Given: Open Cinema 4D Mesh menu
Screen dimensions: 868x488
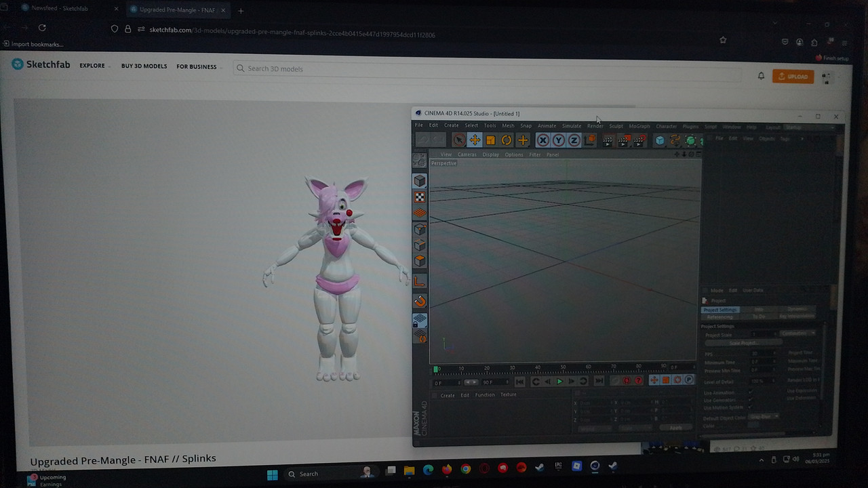Looking at the screenshot, I should click(508, 125).
